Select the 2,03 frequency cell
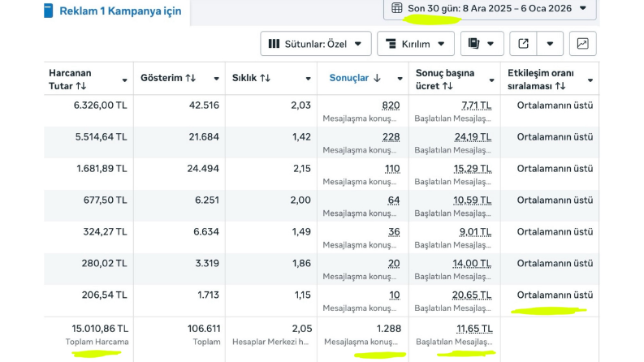This screenshot has width=644, height=362. [301, 106]
